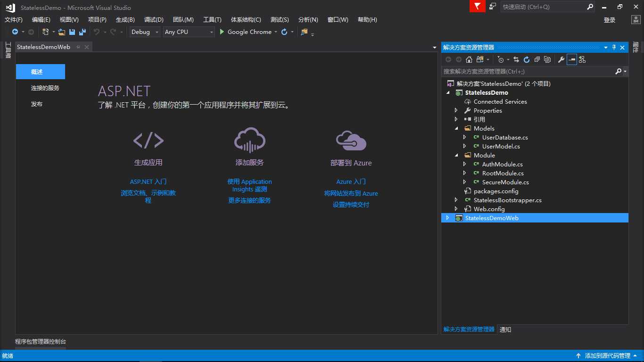
Task: Open the 程序包管理器控制台 tab
Action: tap(41, 342)
